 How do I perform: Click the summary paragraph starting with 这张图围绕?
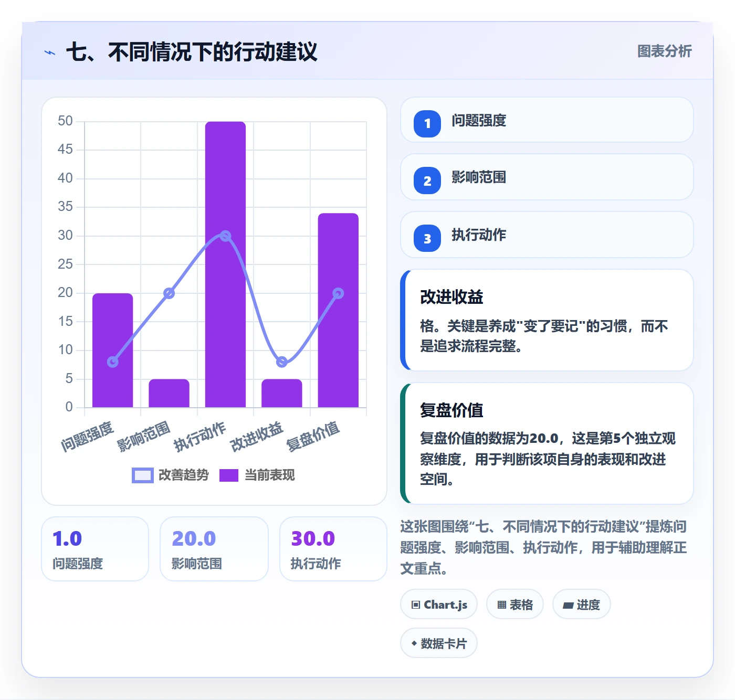click(x=544, y=547)
